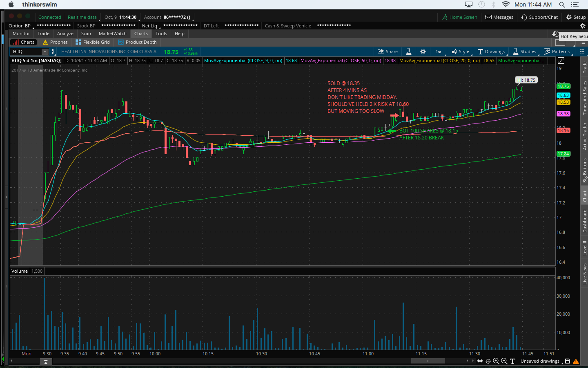
Task: Switch to the Trade tab
Action: point(43,34)
